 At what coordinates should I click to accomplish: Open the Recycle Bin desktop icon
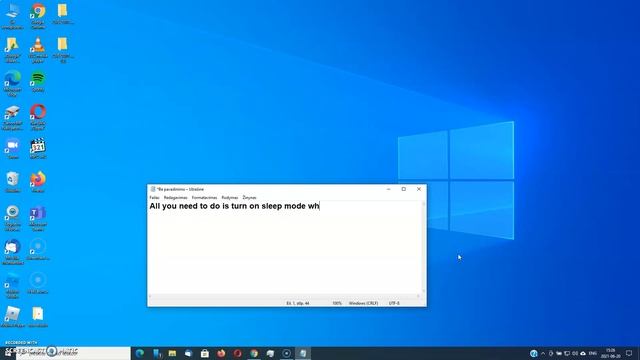(12, 182)
